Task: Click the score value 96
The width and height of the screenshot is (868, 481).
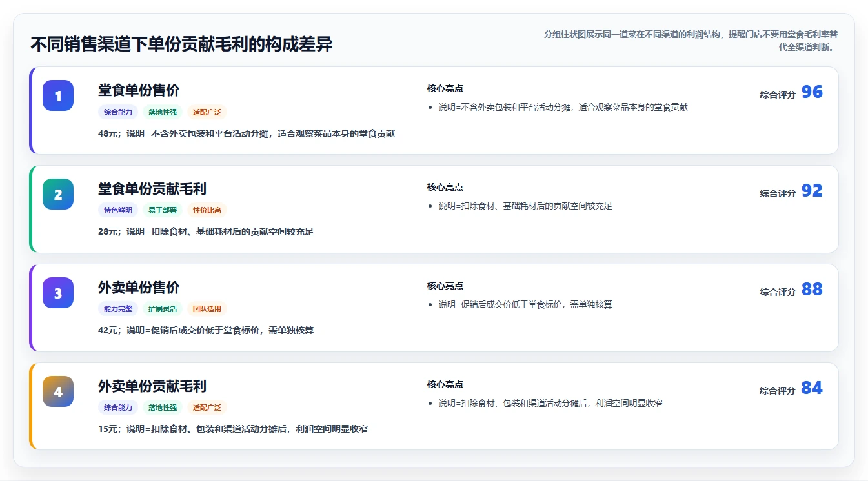Action: point(812,92)
